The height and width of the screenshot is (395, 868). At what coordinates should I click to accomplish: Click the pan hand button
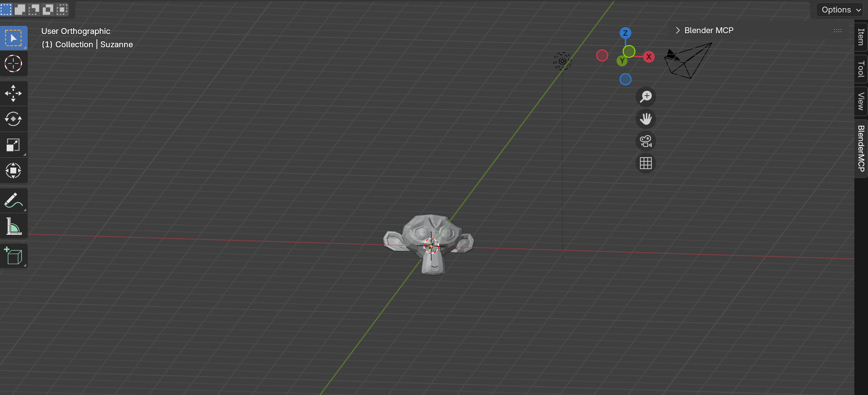click(x=645, y=119)
